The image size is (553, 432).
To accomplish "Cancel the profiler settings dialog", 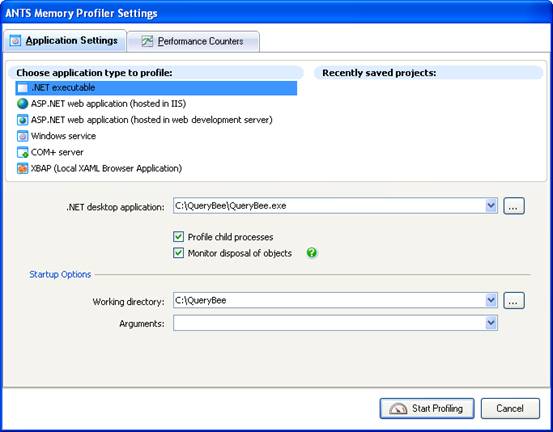I will point(510,408).
